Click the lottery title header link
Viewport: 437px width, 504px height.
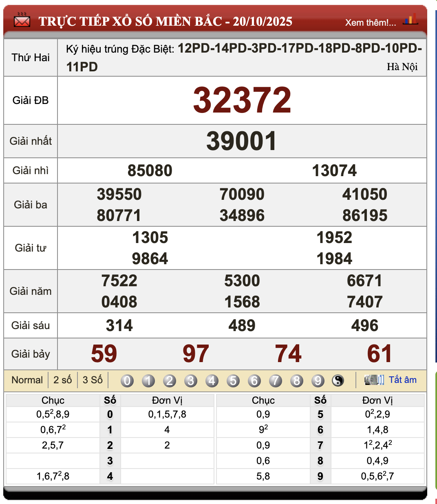point(165,21)
